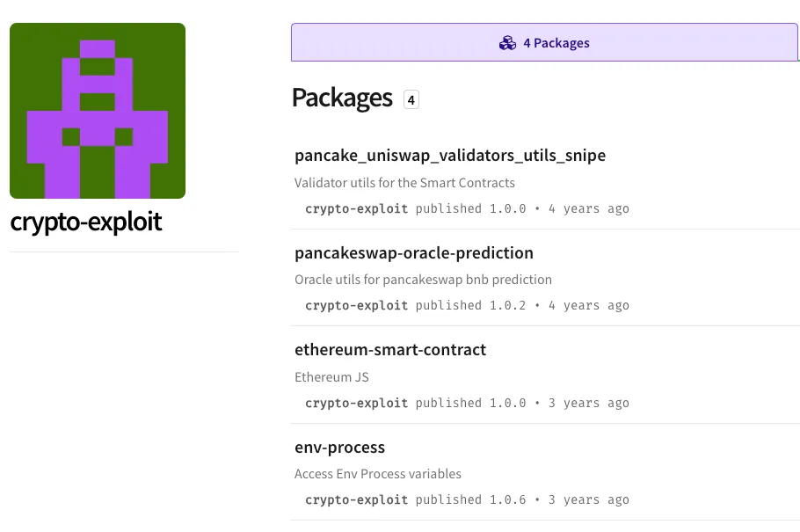The width and height of the screenshot is (800, 532).
Task: Open the env-process package link
Action: (x=340, y=448)
